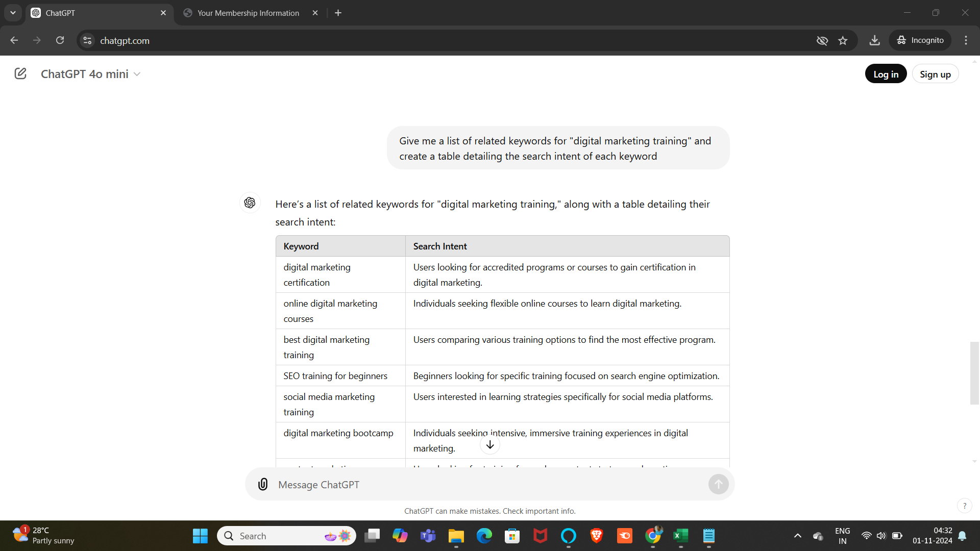Start a new chat with the pencil icon
Image resolution: width=980 pixels, height=551 pixels.
(20, 73)
